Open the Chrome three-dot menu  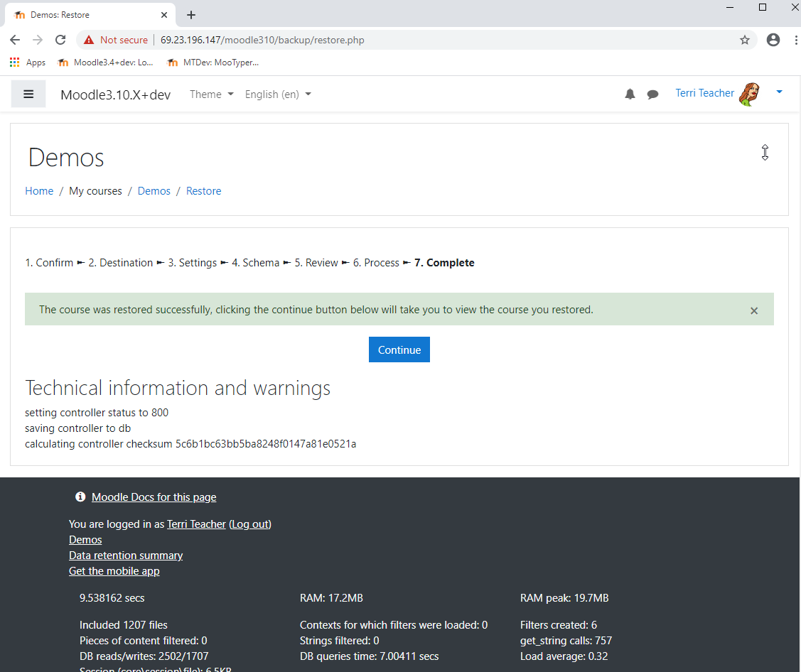coord(796,40)
